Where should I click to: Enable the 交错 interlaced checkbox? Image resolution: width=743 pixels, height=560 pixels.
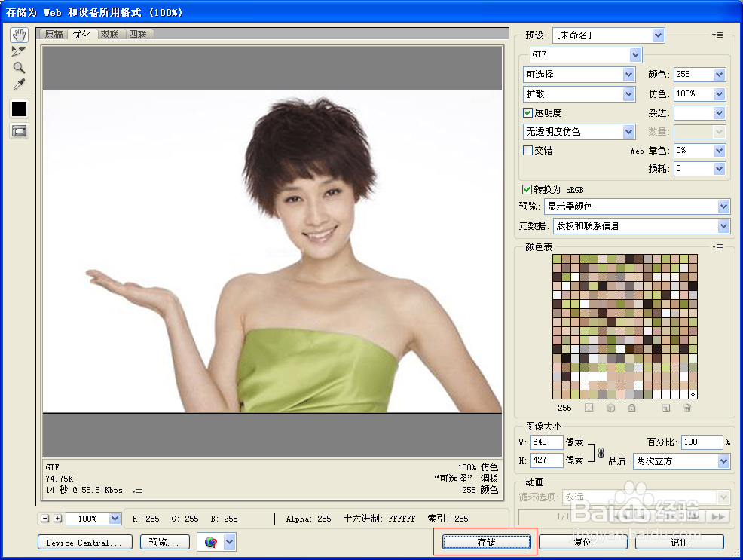527,150
